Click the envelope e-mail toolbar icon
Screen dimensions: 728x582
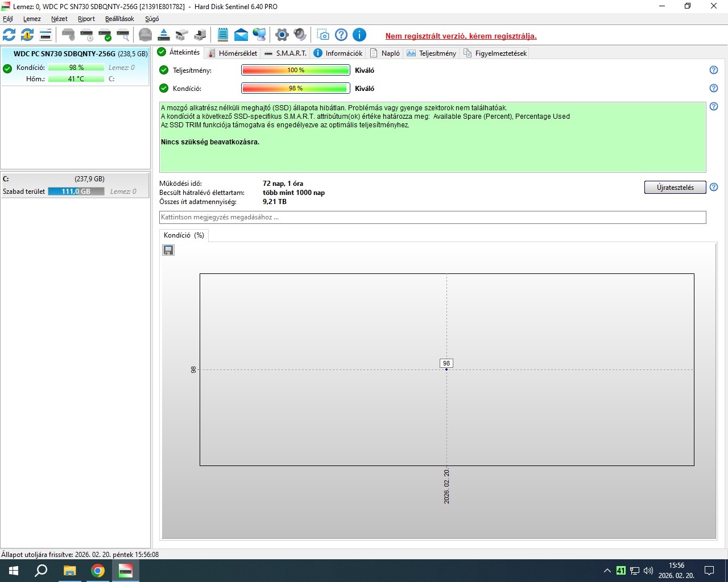[x=241, y=35]
